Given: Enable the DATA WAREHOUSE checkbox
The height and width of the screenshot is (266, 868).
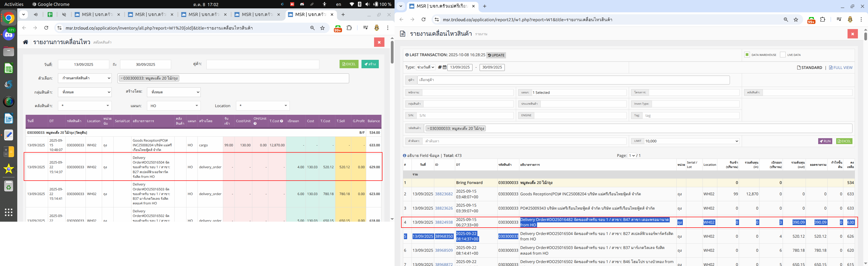Looking at the screenshot, I should pyautogui.click(x=747, y=54).
